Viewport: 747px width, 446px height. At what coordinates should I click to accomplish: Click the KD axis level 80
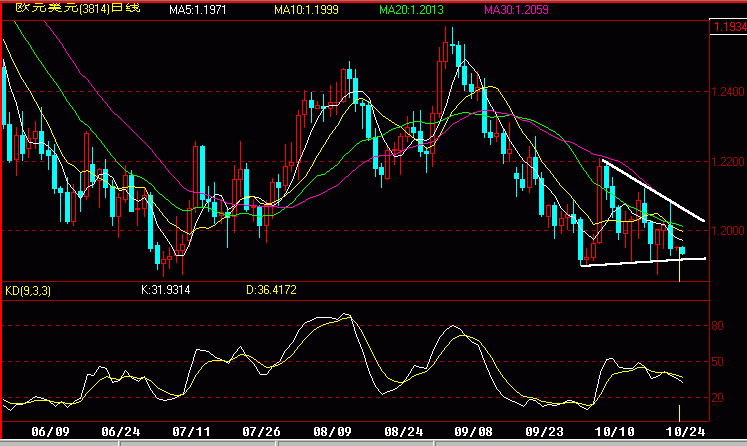click(x=717, y=326)
